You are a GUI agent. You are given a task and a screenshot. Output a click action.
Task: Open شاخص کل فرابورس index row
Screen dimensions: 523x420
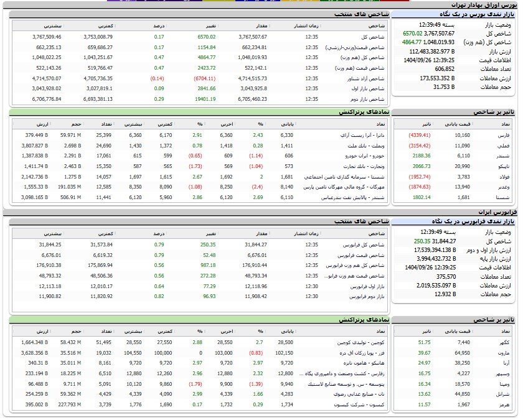pos(366,244)
